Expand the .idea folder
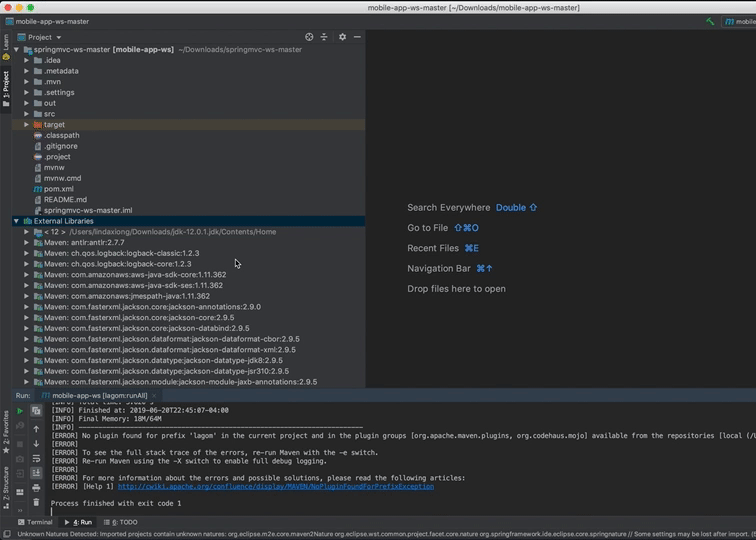 27,60
